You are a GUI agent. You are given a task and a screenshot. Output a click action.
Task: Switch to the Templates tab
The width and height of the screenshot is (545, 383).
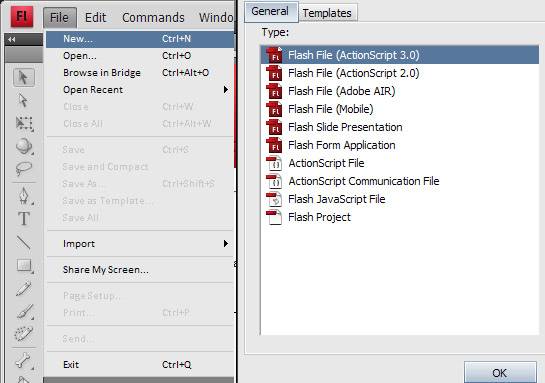[327, 13]
